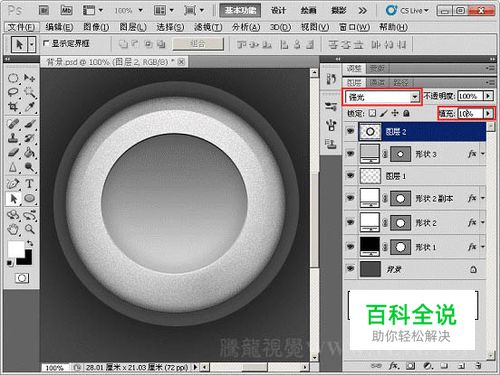Enable the 显示定界框 checkbox
This screenshot has width=500, height=375.
pos(46,43)
